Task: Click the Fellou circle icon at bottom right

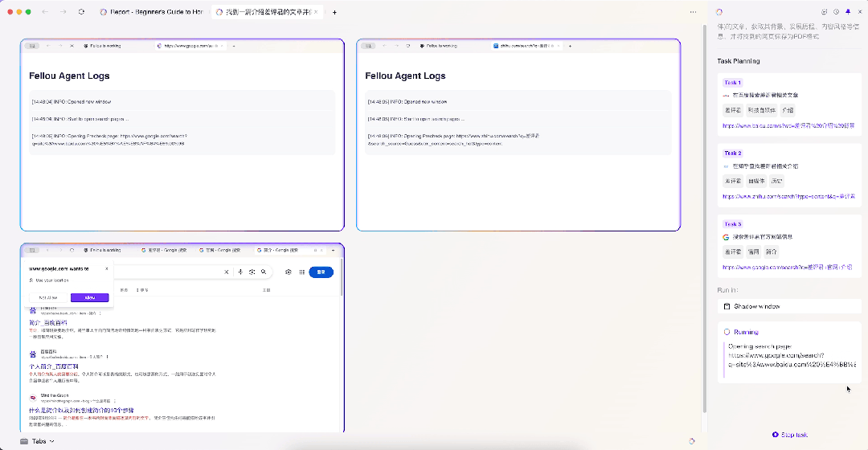Action: pos(691,441)
